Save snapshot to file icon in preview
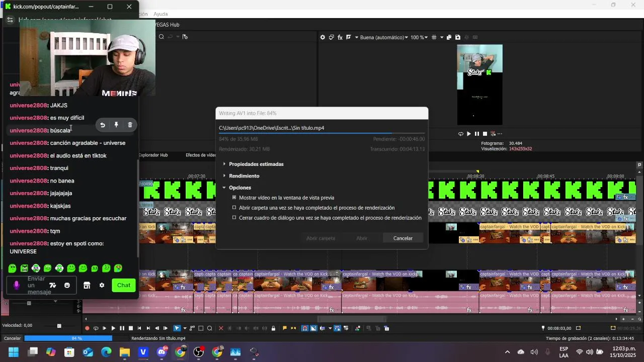 [457, 37]
